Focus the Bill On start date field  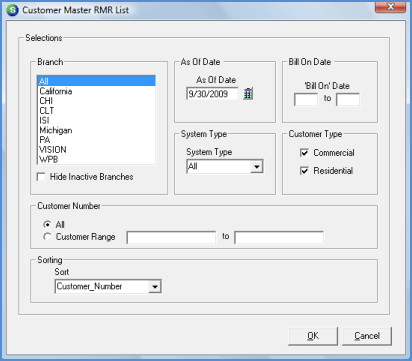tap(306, 99)
